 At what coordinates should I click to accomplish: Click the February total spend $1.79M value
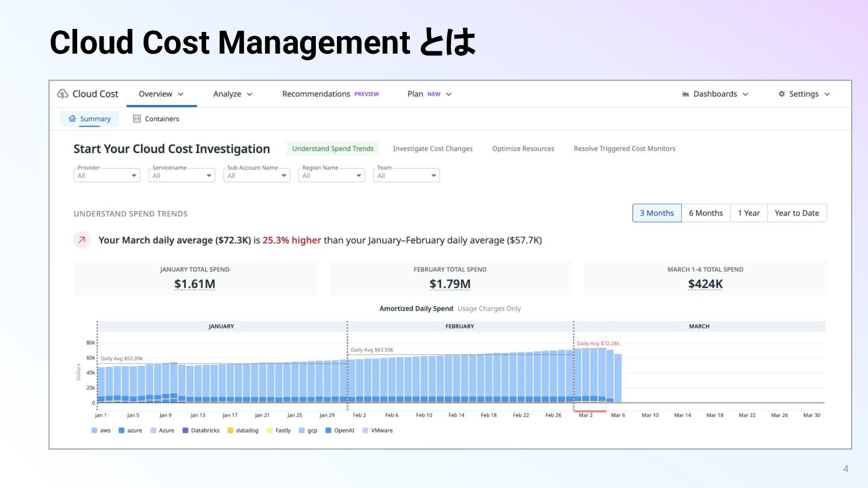pyautogui.click(x=450, y=284)
